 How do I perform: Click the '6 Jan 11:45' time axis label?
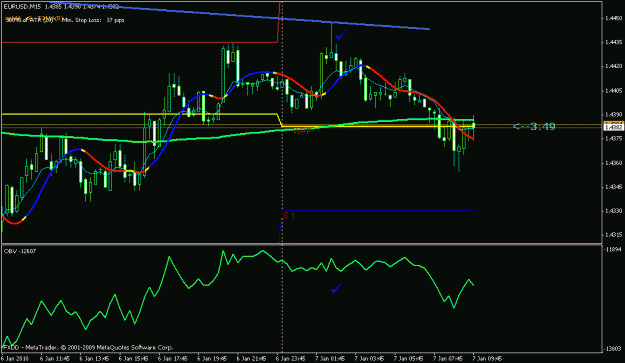pyautogui.click(x=55, y=359)
